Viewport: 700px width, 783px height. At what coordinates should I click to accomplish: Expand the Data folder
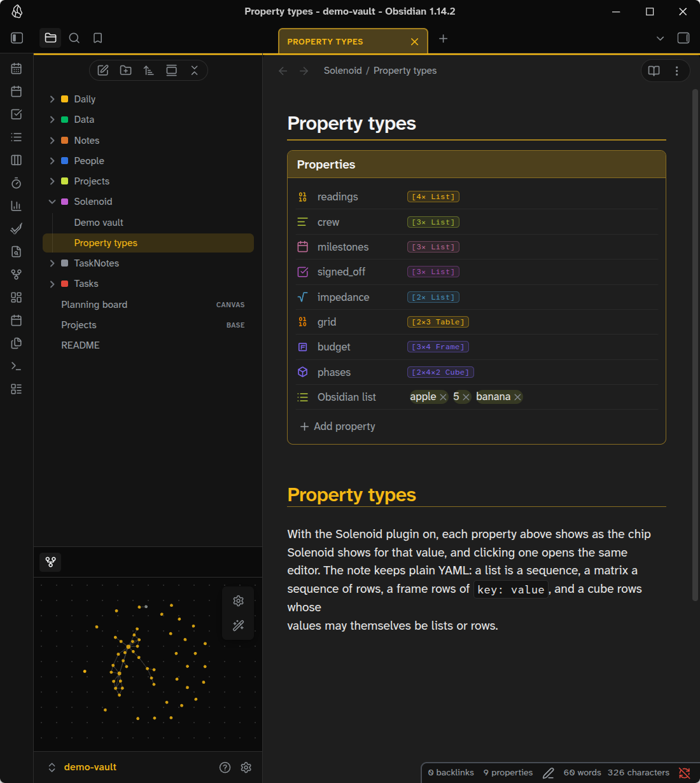click(52, 120)
